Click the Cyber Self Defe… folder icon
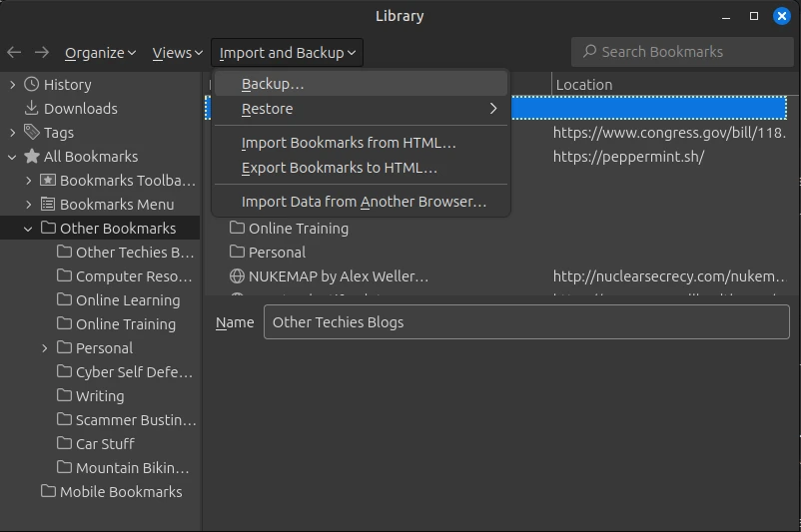Image resolution: width=801 pixels, height=532 pixels. pyautogui.click(x=64, y=371)
